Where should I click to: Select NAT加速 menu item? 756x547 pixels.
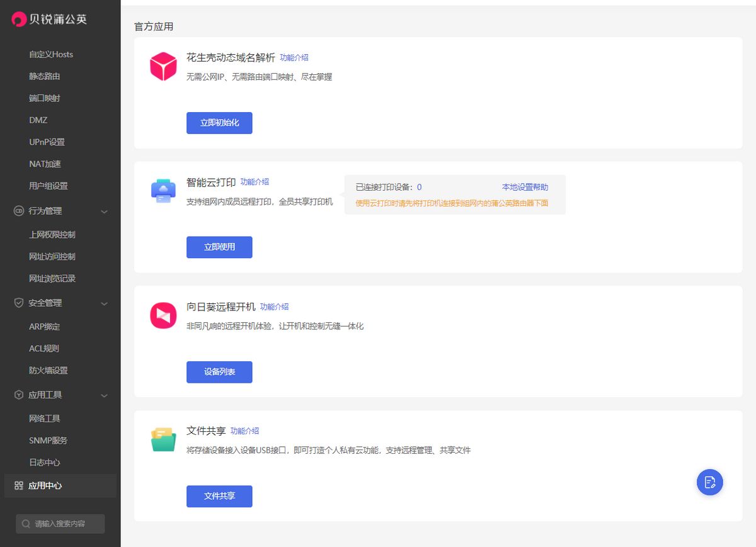45,164
